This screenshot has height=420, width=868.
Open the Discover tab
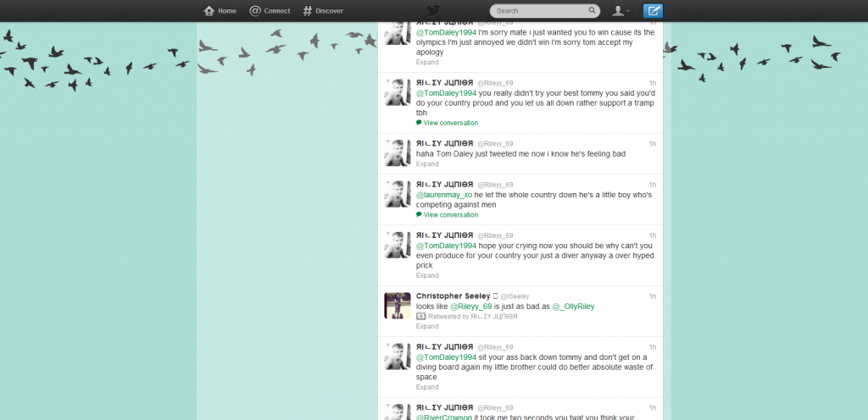click(x=323, y=11)
